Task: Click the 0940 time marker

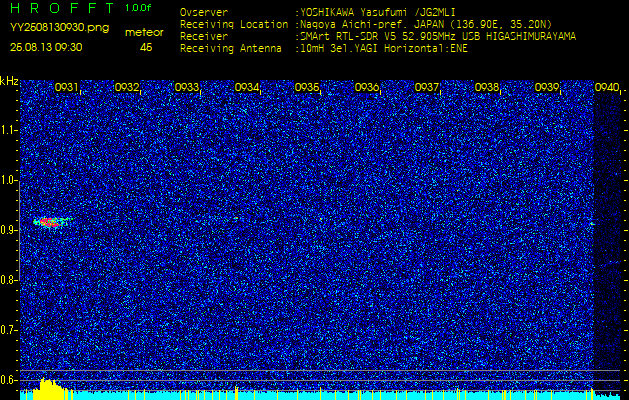Action: point(607,87)
